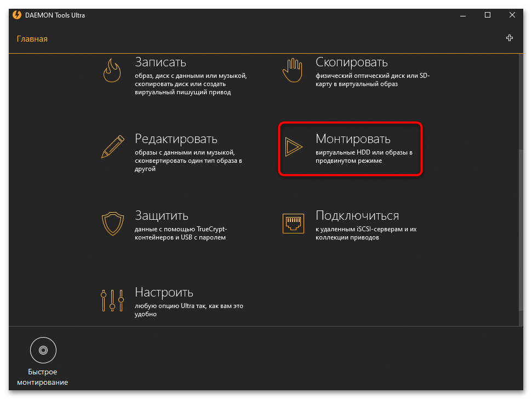This screenshot has height=399, width=532.
Task: Open the Настроить heading
Action: 164,293
